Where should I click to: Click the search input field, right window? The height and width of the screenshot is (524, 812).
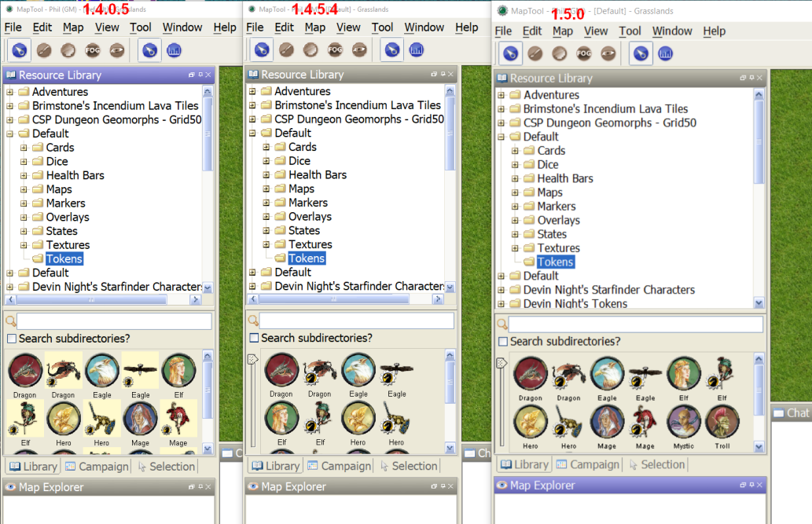(636, 324)
